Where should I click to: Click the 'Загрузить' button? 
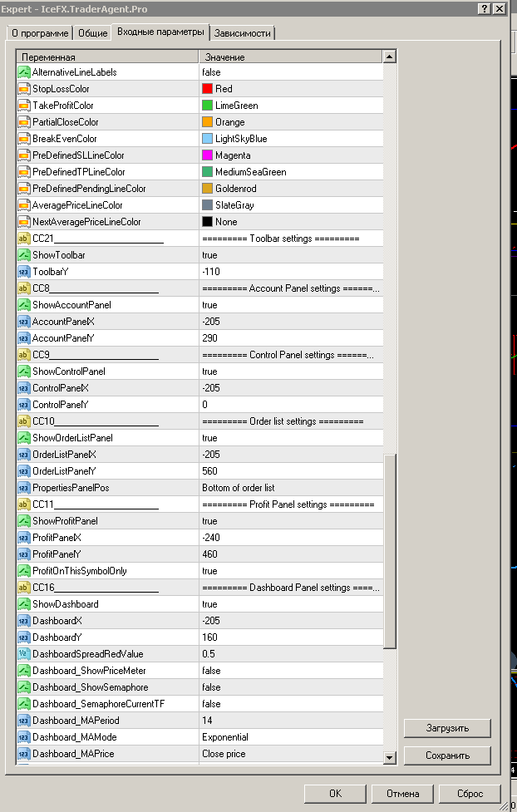click(x=447, y=728)
